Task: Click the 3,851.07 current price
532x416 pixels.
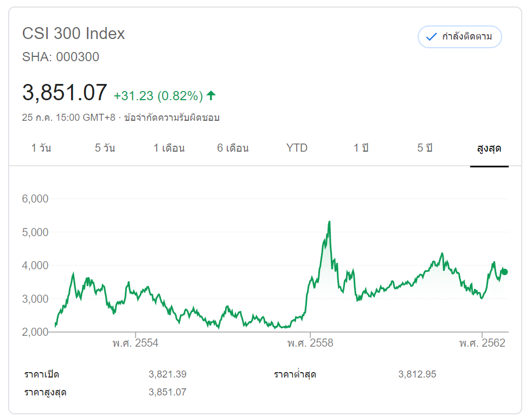Action: click(65, 93)
